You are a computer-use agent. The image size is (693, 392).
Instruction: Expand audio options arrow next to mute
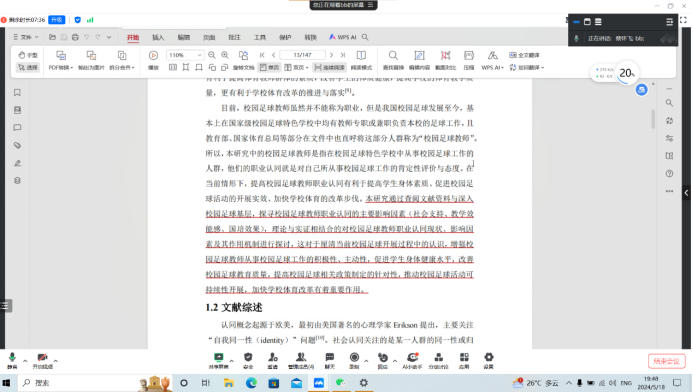[x=25, y=361]
